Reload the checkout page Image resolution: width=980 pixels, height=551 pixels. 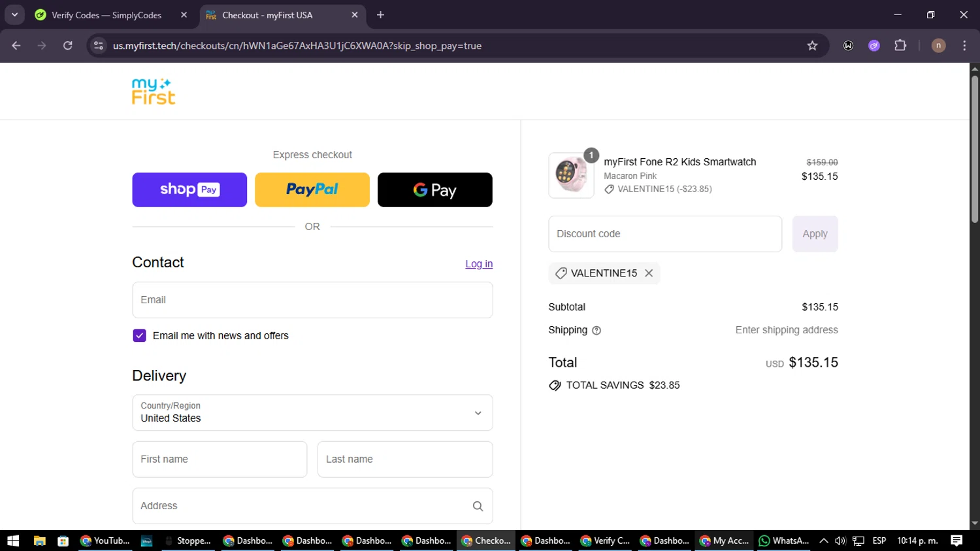[x=68, y=46]
